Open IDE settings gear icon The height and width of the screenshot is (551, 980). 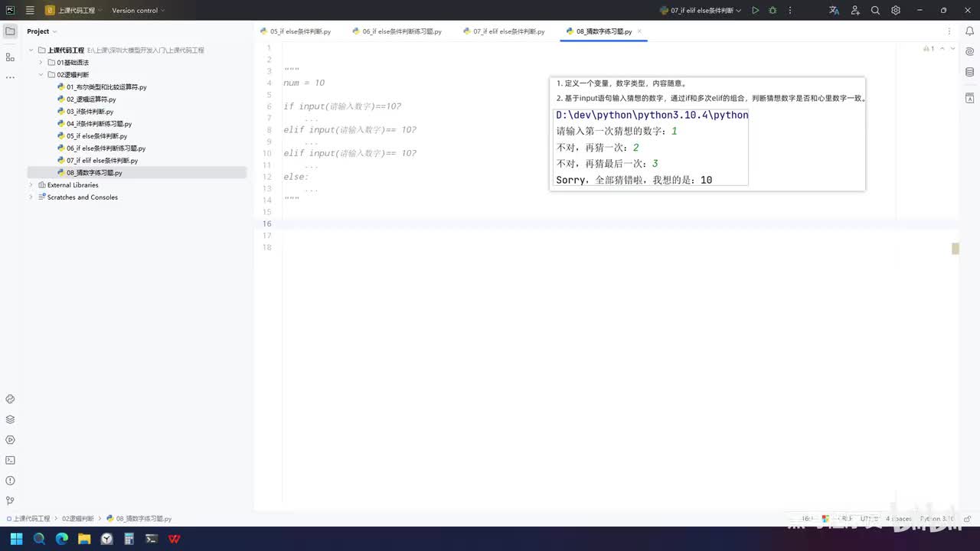(x=896, y=11)
